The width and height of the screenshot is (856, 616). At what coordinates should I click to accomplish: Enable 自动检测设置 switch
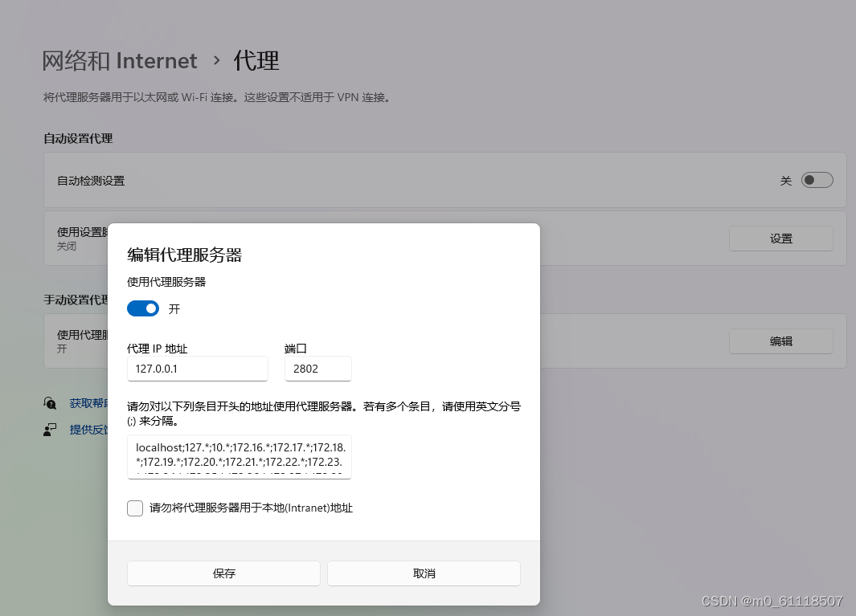tap(817, 180)
